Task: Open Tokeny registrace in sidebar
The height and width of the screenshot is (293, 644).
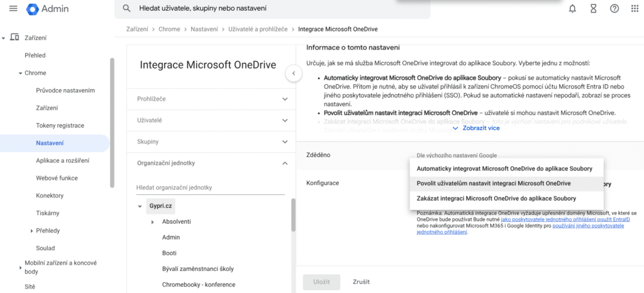Action: click(60, 126)
